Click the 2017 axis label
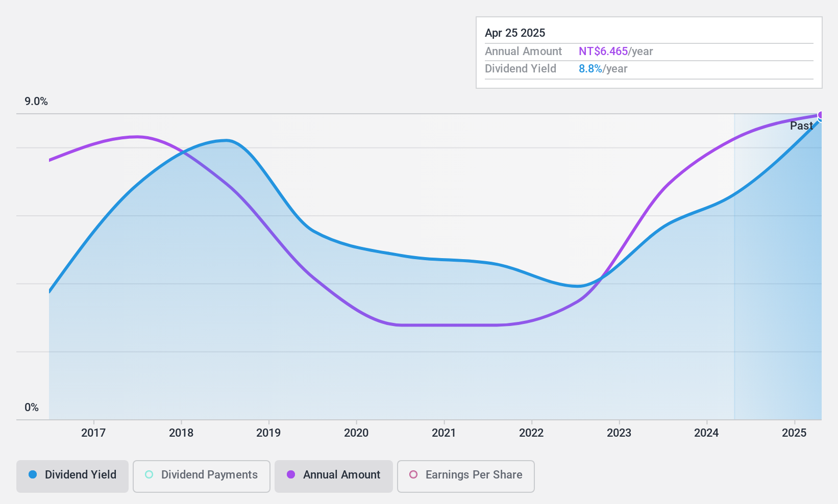The height and width of the screenshot is (504, 838). (x=93, y=433)
